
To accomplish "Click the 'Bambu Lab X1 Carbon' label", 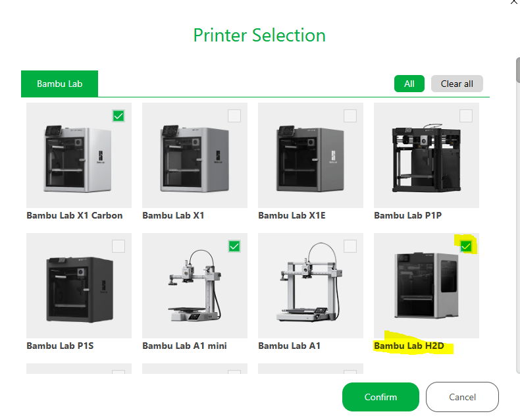I will tap(74, 216).
